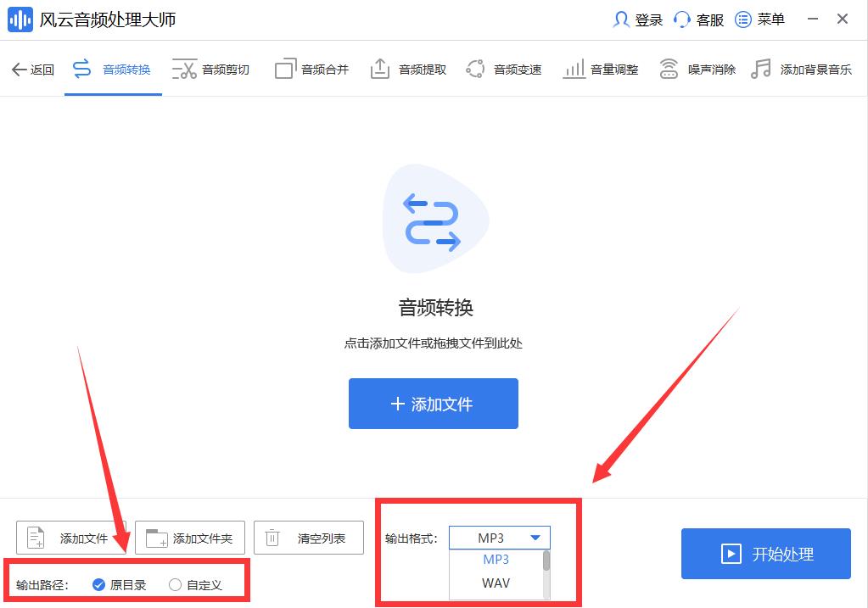
Task: Open the 菜单 menu
Action: point(760,20)
